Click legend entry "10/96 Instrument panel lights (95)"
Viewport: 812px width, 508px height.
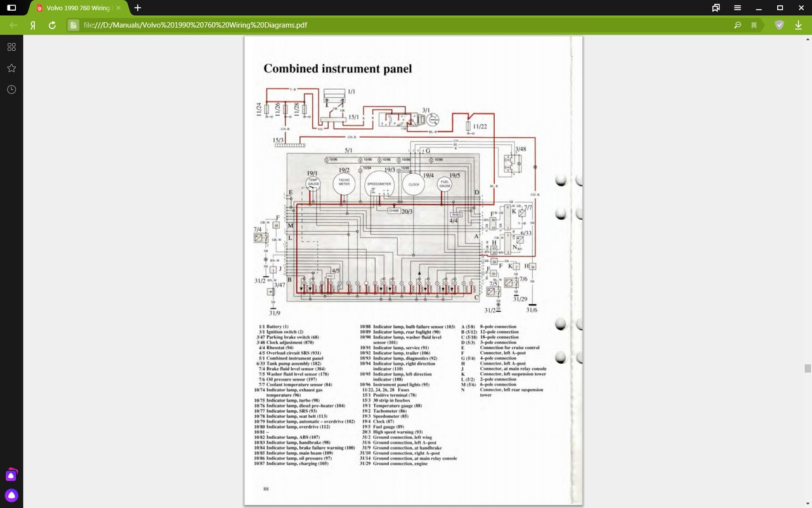(x=395, y=384)
